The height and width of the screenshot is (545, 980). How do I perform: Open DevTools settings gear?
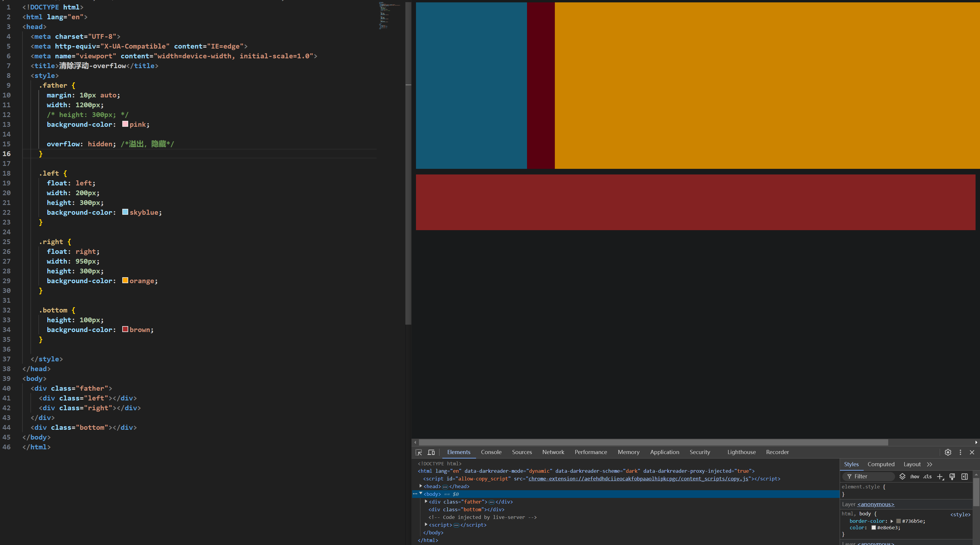click(948, 452)
